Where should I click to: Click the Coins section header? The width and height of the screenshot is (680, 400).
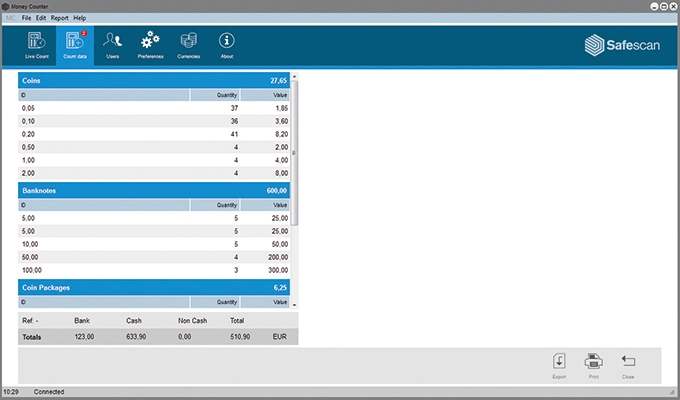click(x=155, y=78)
